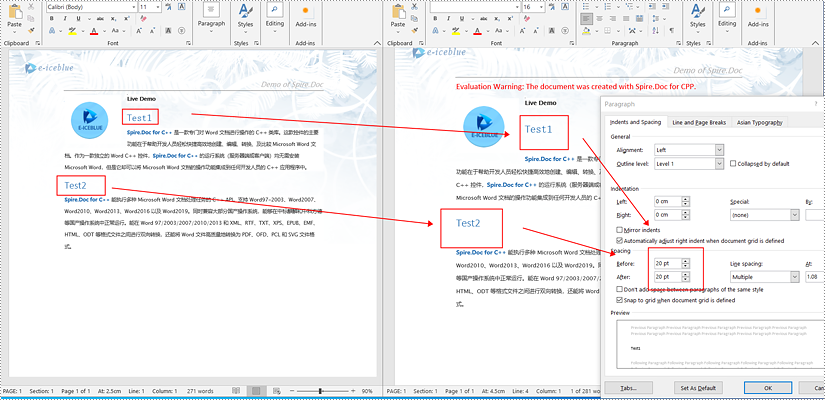Open the Line spacing dropdown
The height and width of the screenshot is (400, 825).
click(x=794, y=277)
